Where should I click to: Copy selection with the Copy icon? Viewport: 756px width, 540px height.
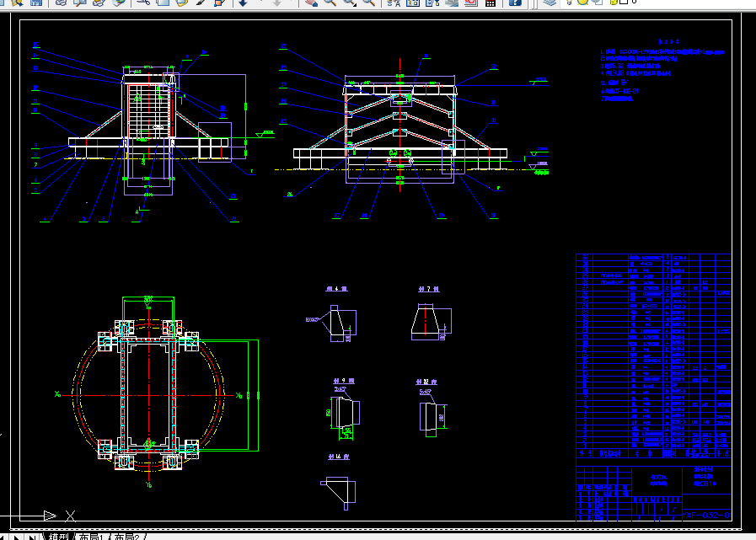[163, 3]
